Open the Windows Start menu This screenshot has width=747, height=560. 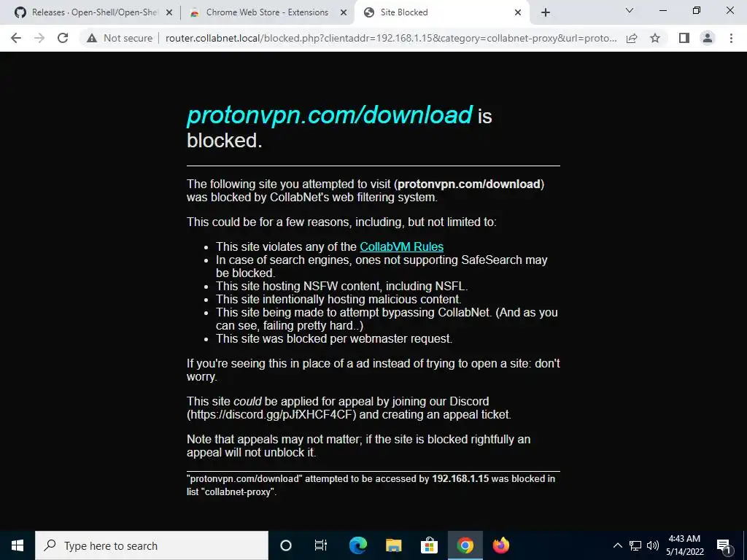coord(18,545)
